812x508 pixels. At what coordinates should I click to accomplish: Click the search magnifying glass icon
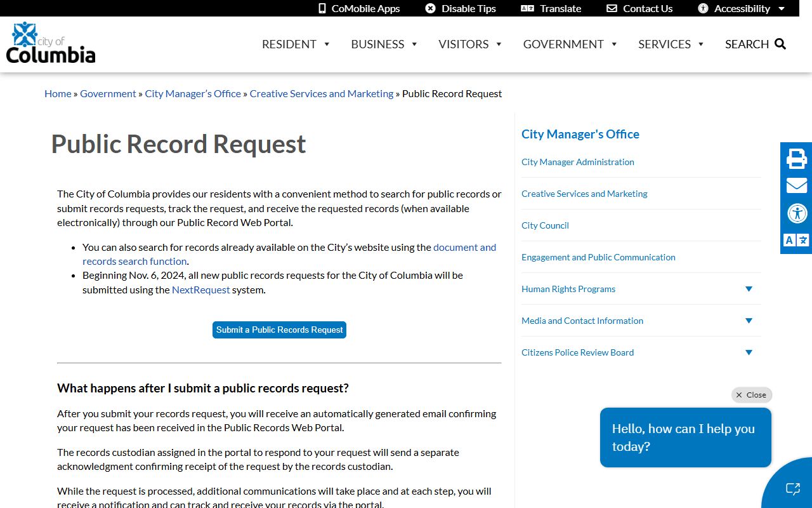coord(780,44)
